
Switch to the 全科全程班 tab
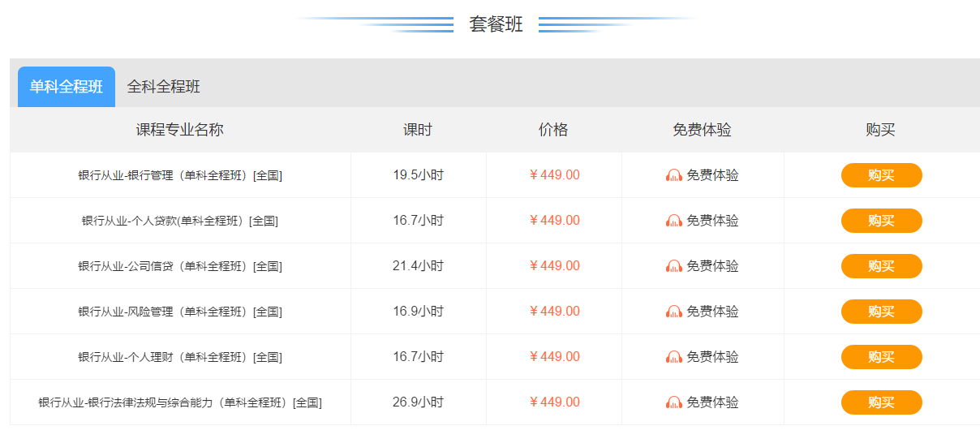pyautogui.click(x=164, y=87)
